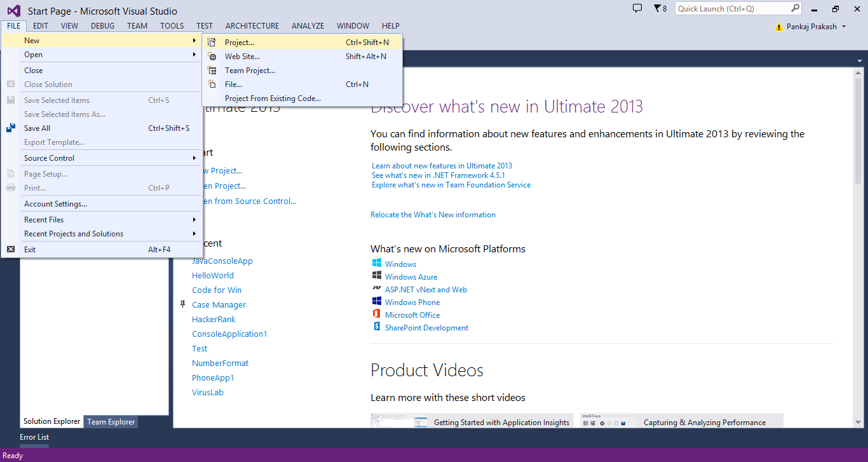868x462 pixels.
Task: Unpin the Case Manager recent project
Action: click(x=183, y=304)
